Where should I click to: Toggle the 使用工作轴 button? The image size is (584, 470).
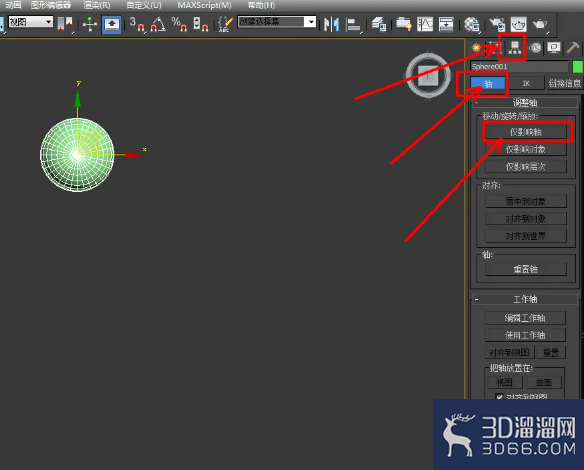(525, 335)
